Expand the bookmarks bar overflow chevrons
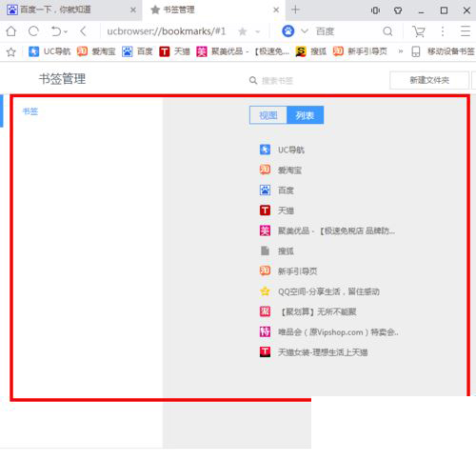 pyautogui.click(x=401, y=51)
